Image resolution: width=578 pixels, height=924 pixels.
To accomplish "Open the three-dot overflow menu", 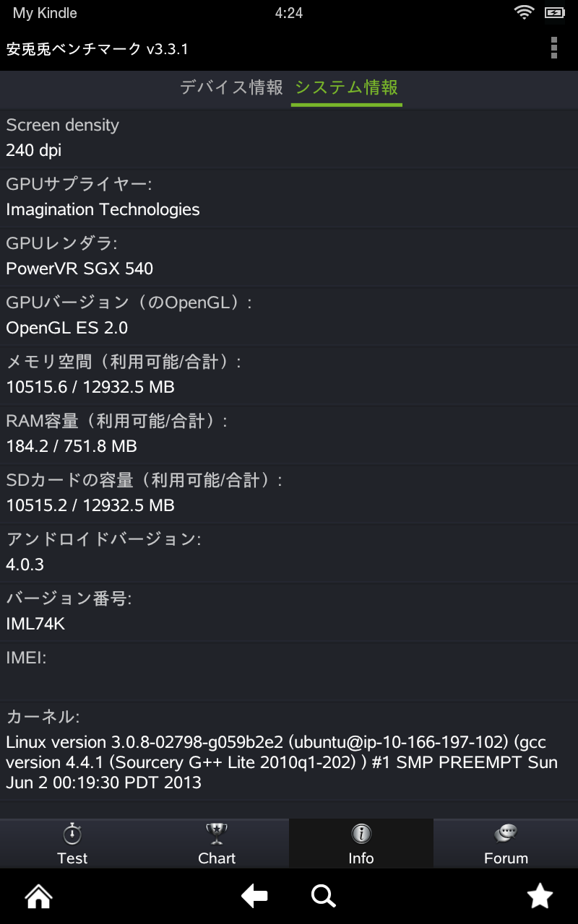I will pyautogui.click(x=554, y=48).
